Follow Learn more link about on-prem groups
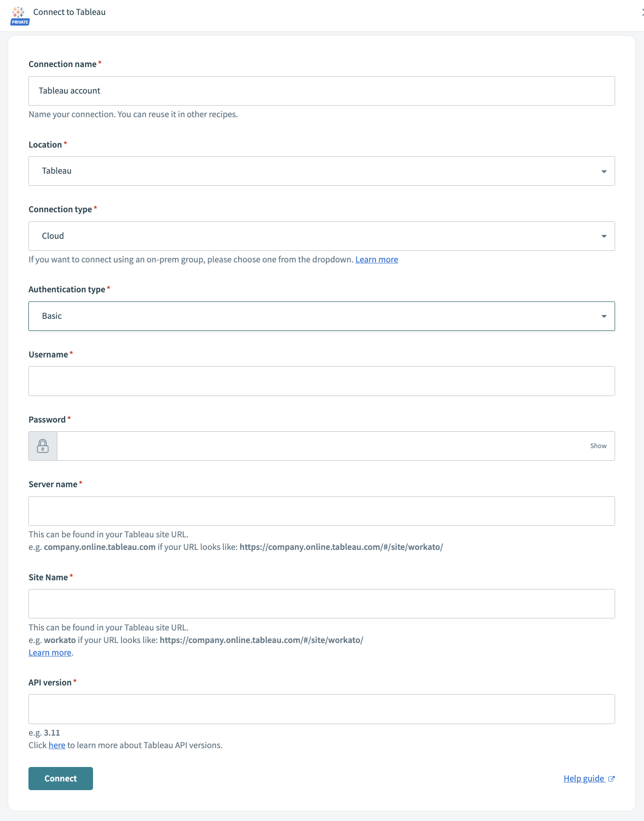644x821 pixels. [376, 260]
